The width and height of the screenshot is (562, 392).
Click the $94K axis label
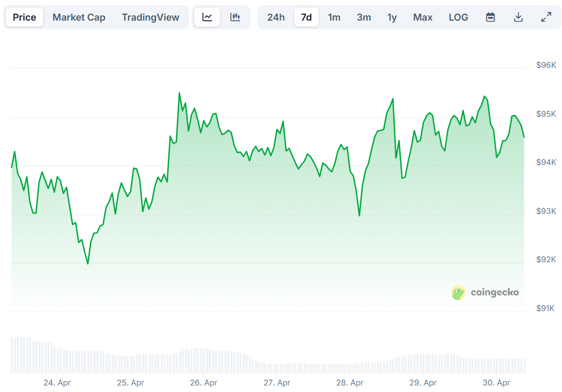point(546,162)
